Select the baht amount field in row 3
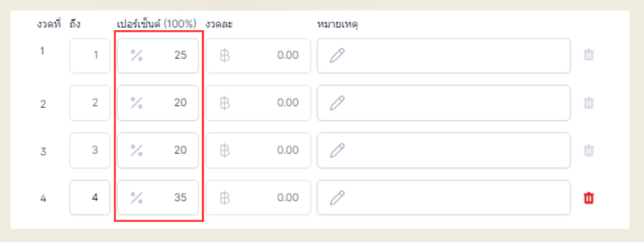 [x=258, y=150]
